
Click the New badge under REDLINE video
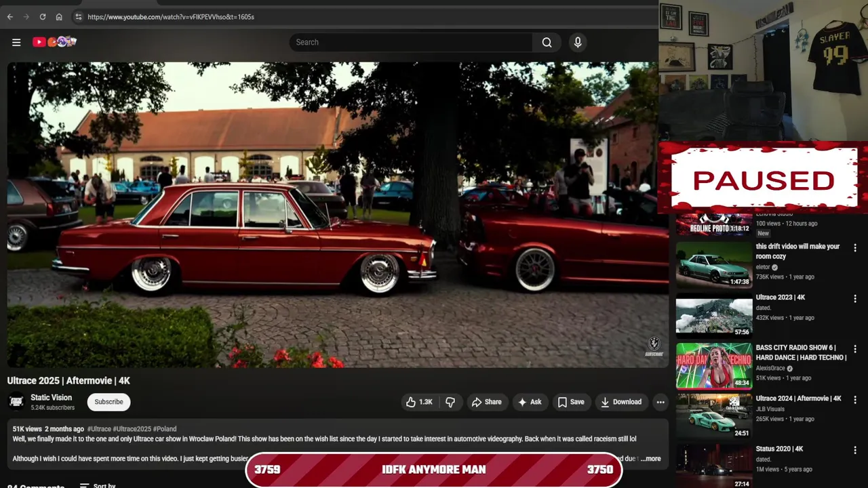(764, 233)
